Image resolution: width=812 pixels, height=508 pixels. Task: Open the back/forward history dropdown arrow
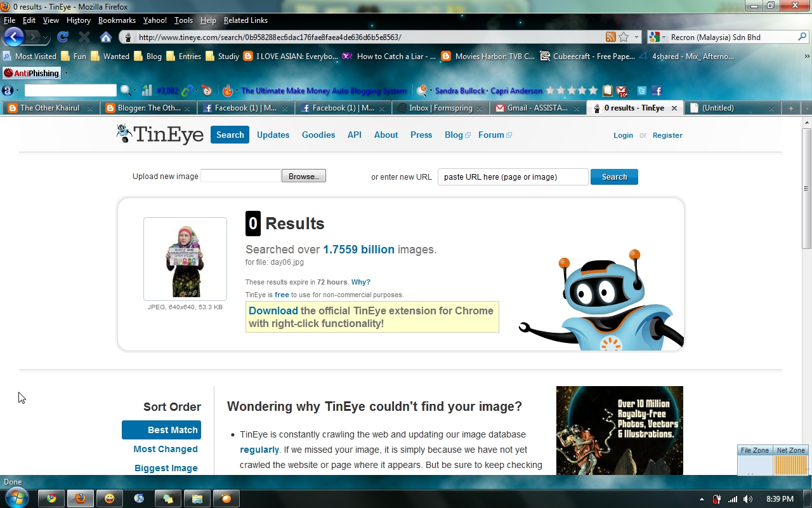click(46, 38)
